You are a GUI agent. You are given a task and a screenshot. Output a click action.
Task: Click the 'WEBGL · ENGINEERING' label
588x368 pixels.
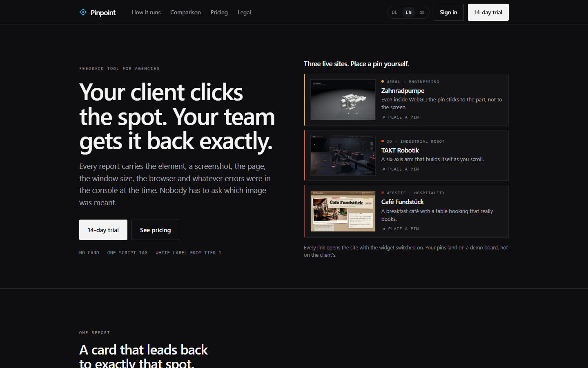[x=413, y=82]
